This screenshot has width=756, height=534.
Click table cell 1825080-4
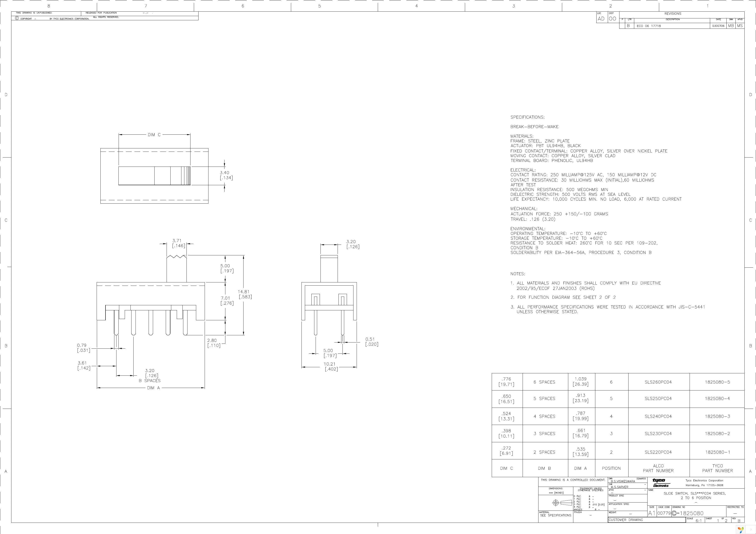(717, 399)
